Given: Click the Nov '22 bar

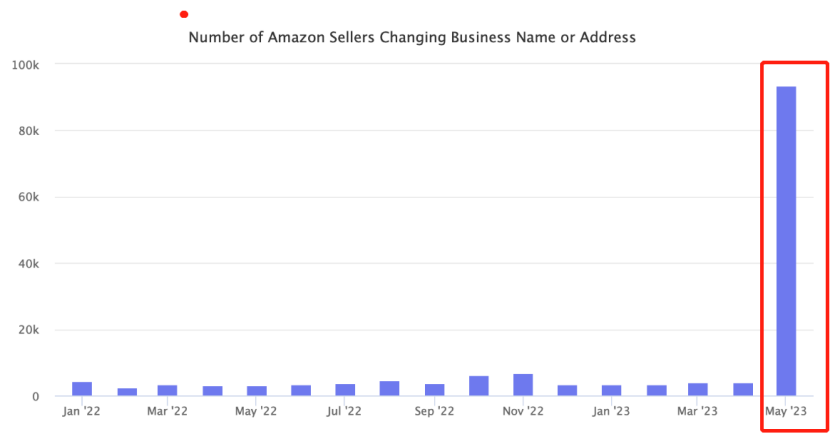Looking at the screenshot, I should click(523, 385).
